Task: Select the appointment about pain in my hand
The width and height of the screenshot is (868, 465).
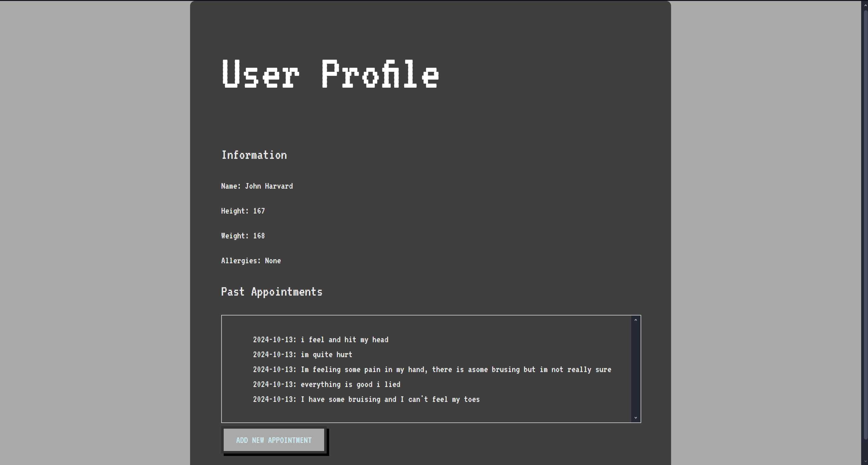Action: click(x=432, y=369)
